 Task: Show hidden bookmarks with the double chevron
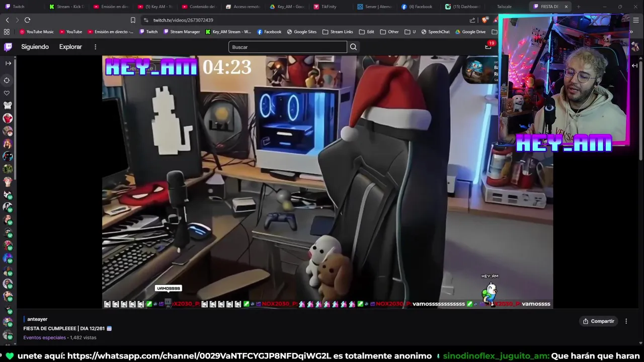click(x=631, y=32)
